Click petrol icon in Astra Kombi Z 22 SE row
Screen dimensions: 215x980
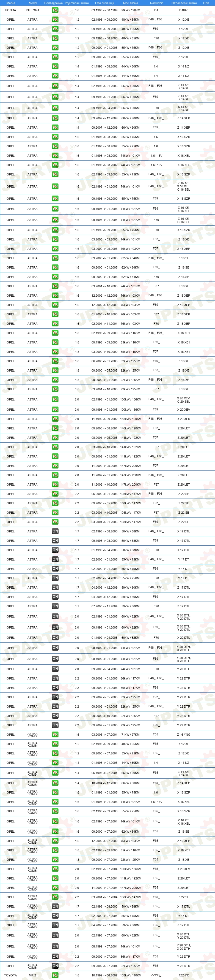coord(55,897)
